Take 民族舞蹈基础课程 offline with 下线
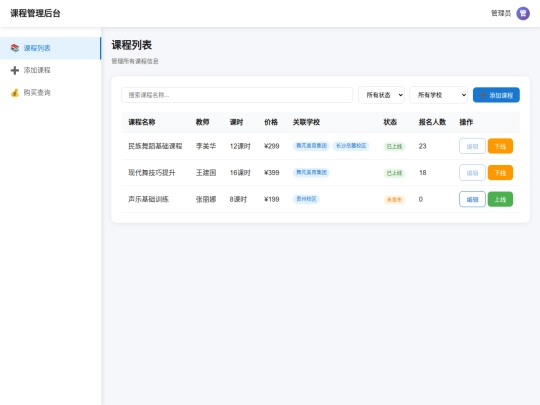Image resolution: width=540 pixels, height=405 pixels. (500, 146)
